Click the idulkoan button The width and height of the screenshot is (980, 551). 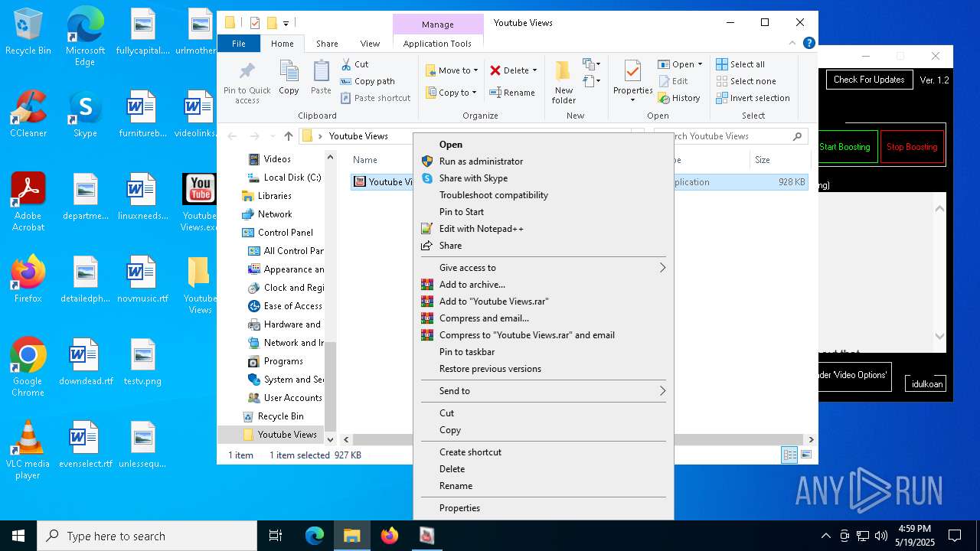(926, 384)
